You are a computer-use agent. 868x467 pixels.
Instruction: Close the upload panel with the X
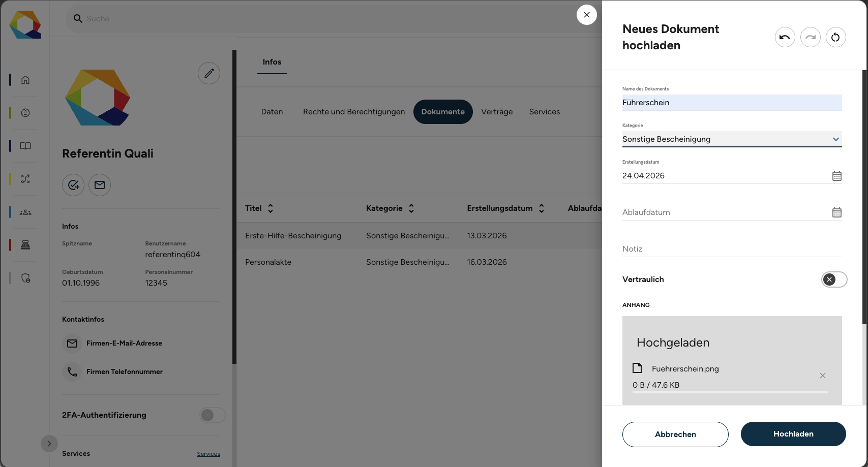(x=586, y=15)
